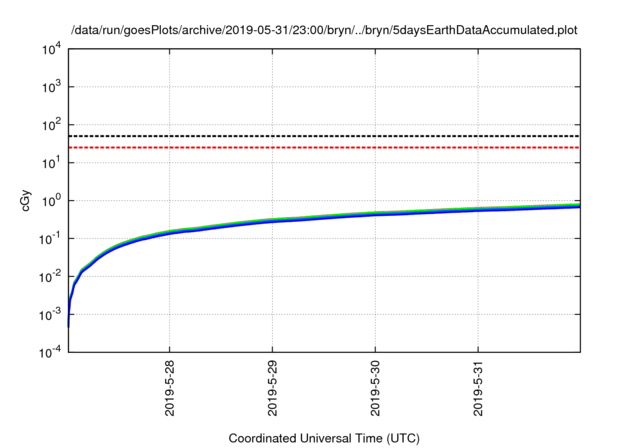Image resolution: width=640 pixels, height=448 pixels.
Task: Click the 10^4 y-axis tick label
Action: [51, 49]
